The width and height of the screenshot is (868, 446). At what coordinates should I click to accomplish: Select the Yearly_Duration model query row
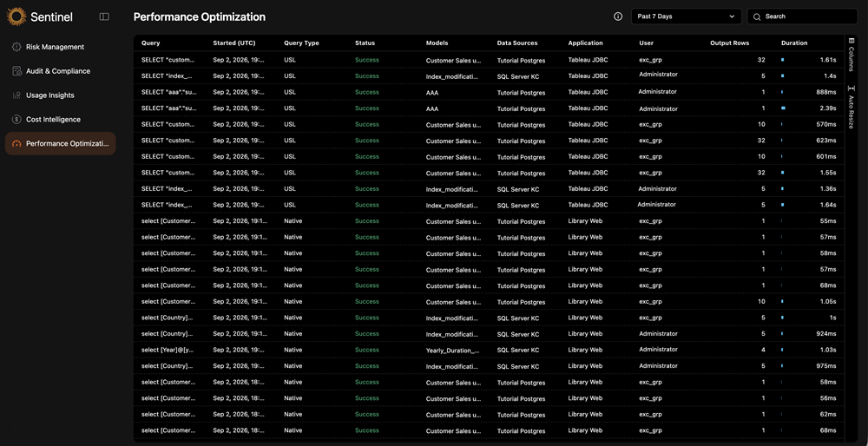pyautogui.click(x=489, y=350)
